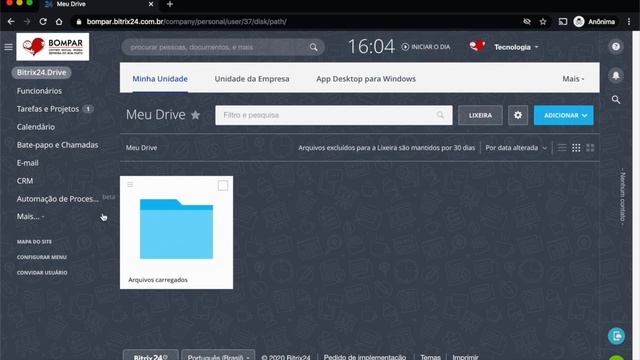Open the right sidebar search icon

pyautogui.click(x=616, y=99)
